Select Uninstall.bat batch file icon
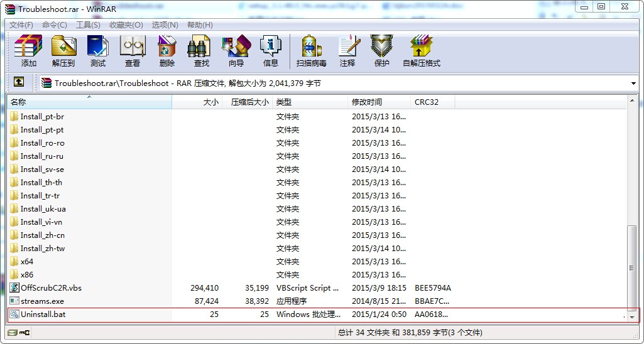 [x=14, y=314]
